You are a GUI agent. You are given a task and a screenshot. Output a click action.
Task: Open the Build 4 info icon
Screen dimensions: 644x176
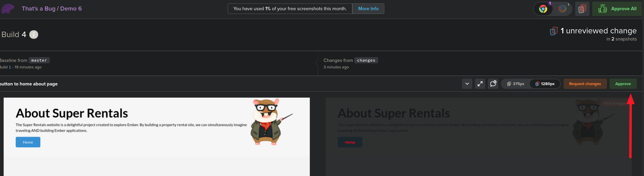coord(34,34)
